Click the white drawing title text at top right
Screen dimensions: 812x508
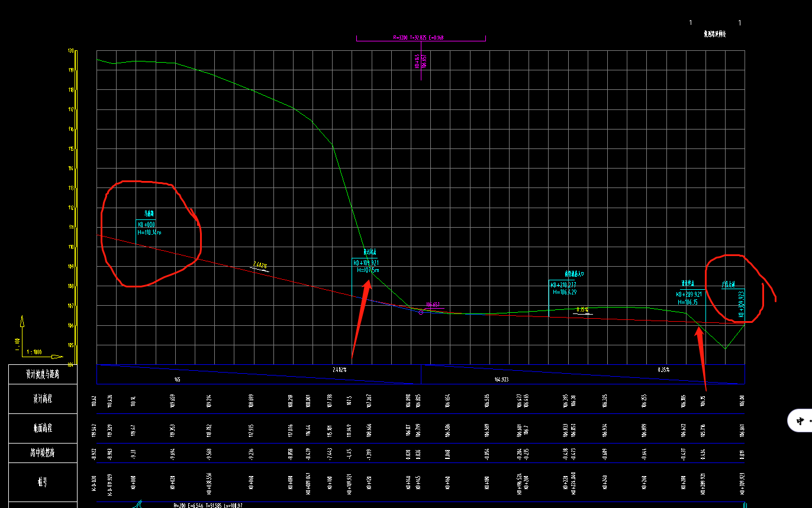(x=714, y=34)
